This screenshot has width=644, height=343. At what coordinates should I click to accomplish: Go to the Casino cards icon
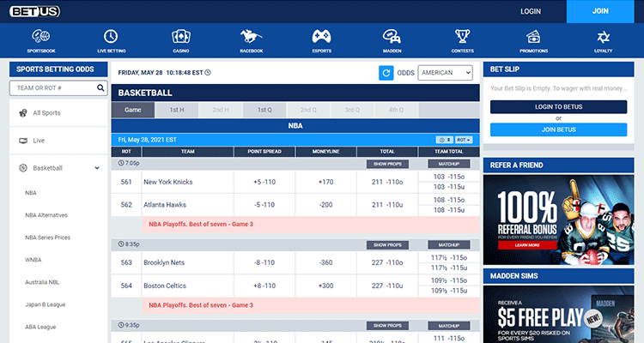click(181, 37)
